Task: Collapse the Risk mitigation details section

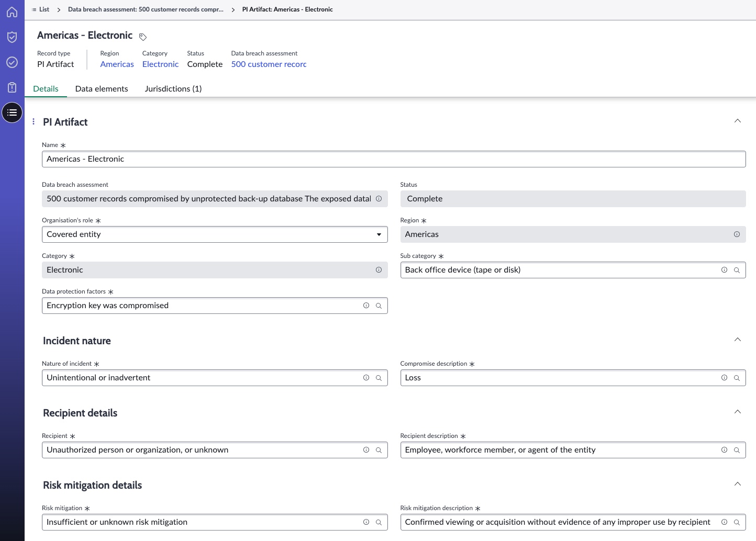Action: tap(737, 484)
